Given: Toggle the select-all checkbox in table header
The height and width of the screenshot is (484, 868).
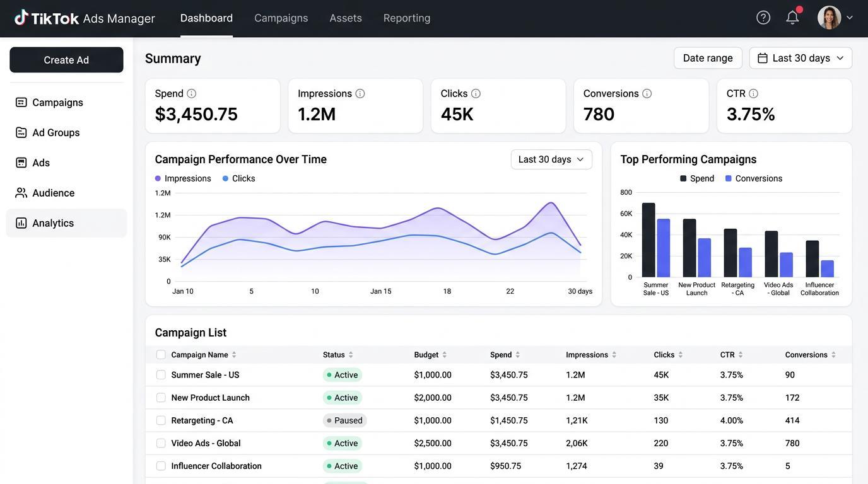Looking at the screenshot, I should pyautogui.click(x=161, y=355).
